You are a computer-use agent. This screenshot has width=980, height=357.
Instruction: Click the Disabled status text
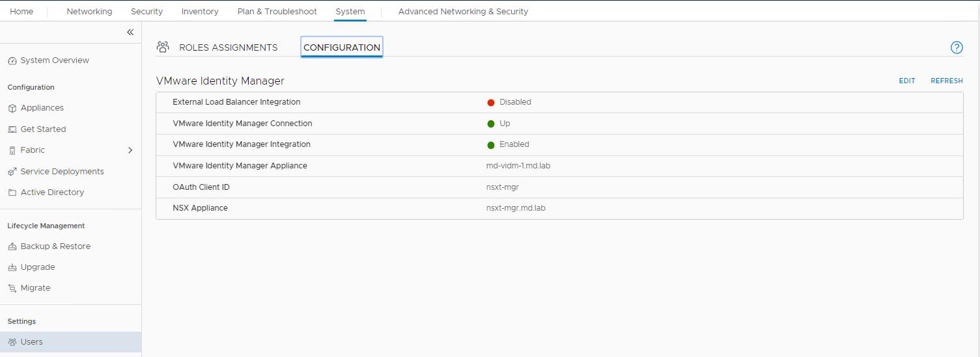(x=515, y=102)
